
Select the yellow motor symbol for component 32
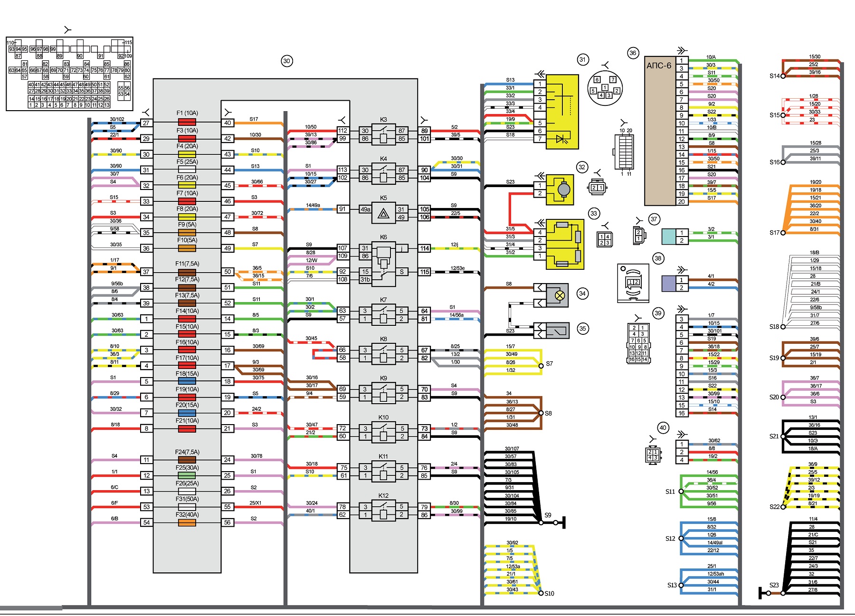(x=560, y=190)
